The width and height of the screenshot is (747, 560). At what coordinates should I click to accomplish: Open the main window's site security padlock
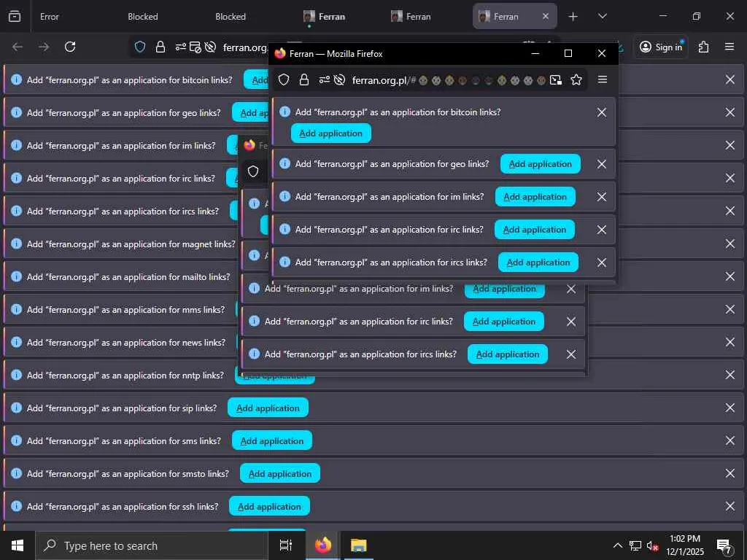click(x=160, y=47)
